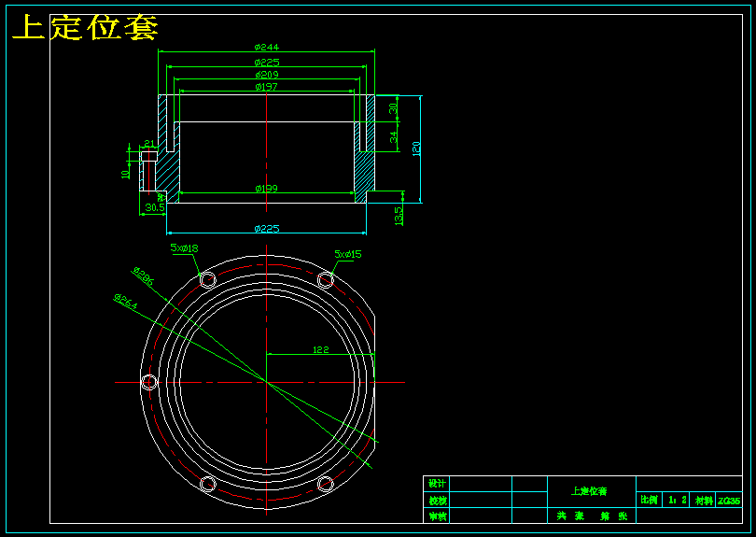Screen dimensions: 756x537
Task: Click the 审核 cell in title block
Action: [x=437, y=516]
